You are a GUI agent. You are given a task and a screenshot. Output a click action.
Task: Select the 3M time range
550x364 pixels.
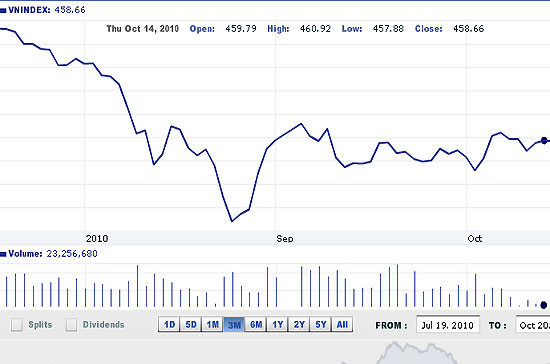click(x=234, y=324)
